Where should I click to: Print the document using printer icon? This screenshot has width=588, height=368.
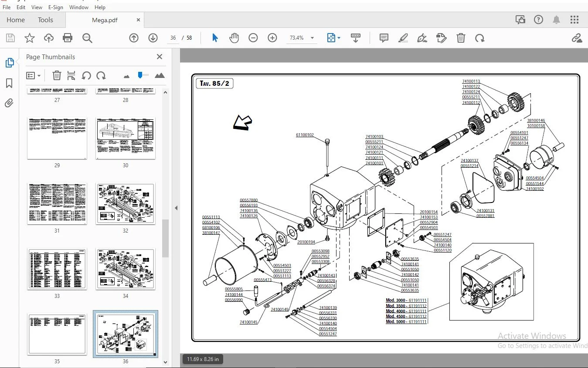pyautogui.click(x=68, y=38)
